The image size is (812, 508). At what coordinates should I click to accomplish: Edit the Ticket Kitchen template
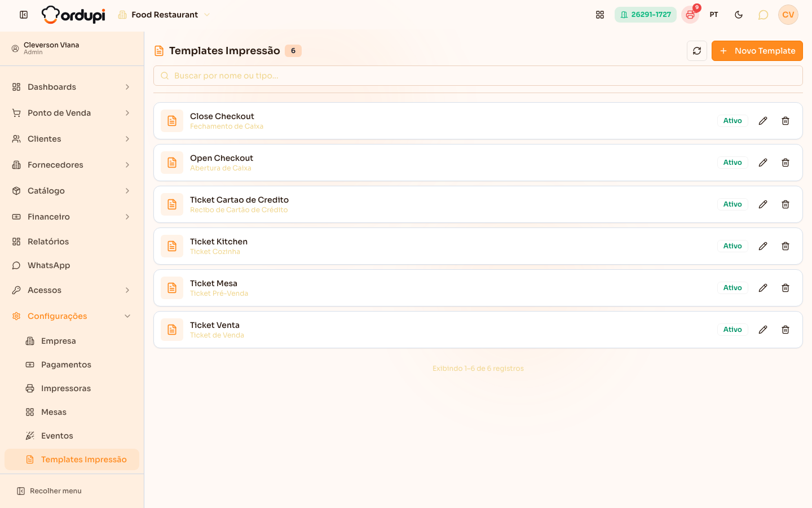763,246
